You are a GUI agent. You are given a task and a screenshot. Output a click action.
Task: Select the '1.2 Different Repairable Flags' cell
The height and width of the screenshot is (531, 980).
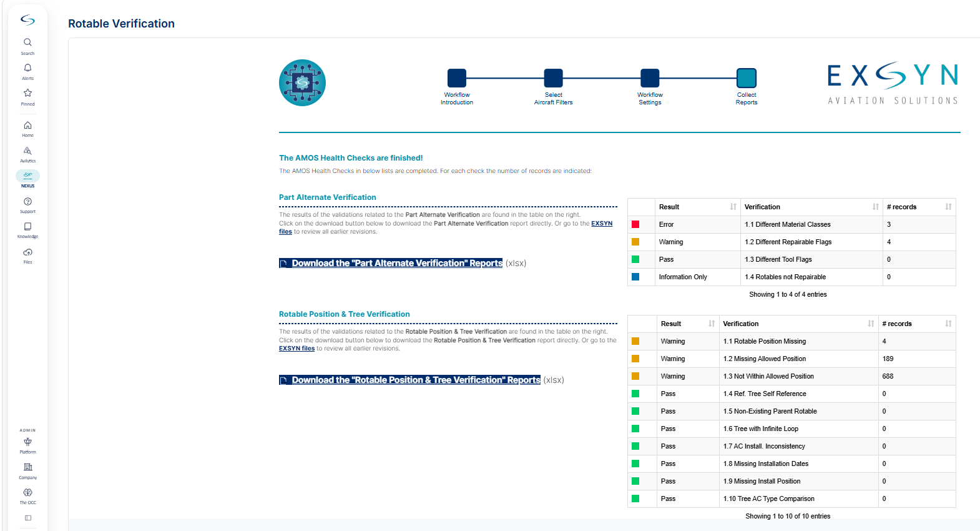coord(811,242)
